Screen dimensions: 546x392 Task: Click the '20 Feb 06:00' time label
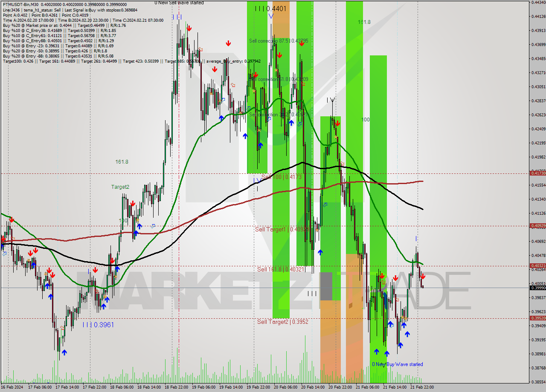tap(285, 387)
